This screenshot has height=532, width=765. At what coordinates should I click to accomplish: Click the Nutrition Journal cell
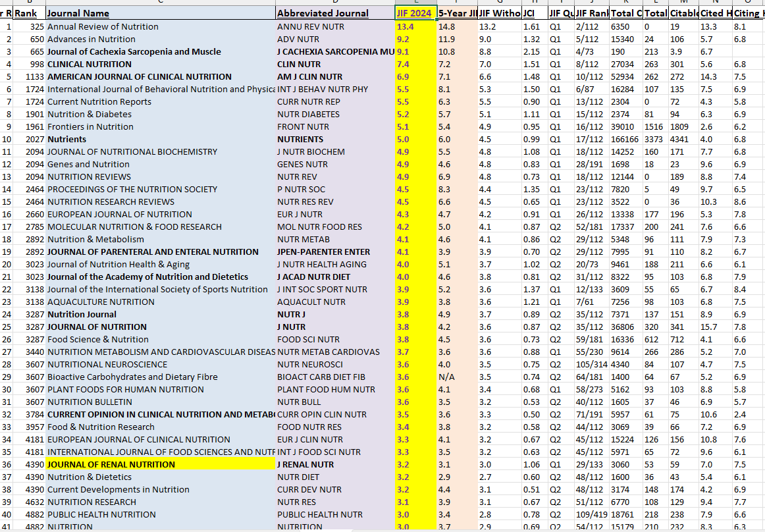tap(161, 314)
